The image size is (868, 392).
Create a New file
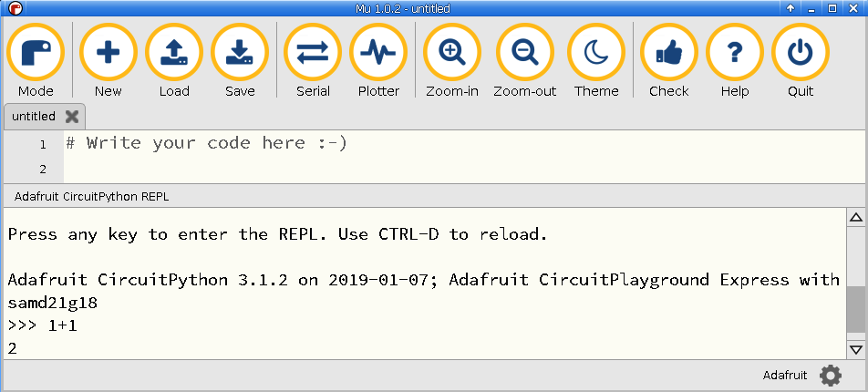coord(108,60)
